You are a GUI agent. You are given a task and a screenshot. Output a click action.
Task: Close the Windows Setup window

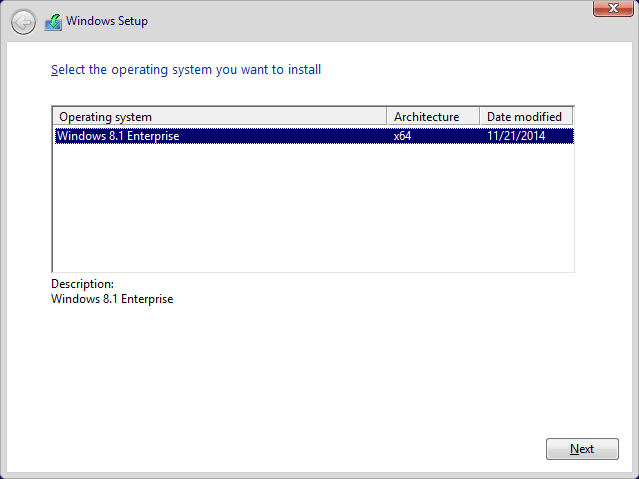(x=613, y=8)
